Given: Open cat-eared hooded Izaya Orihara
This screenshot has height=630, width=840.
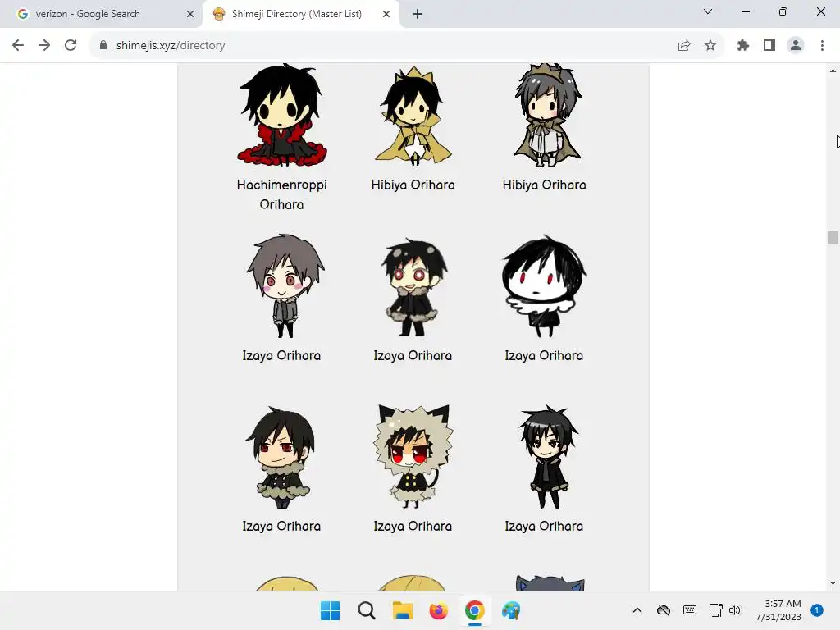Looking at the screenshot, I should (x=413, y=456).
